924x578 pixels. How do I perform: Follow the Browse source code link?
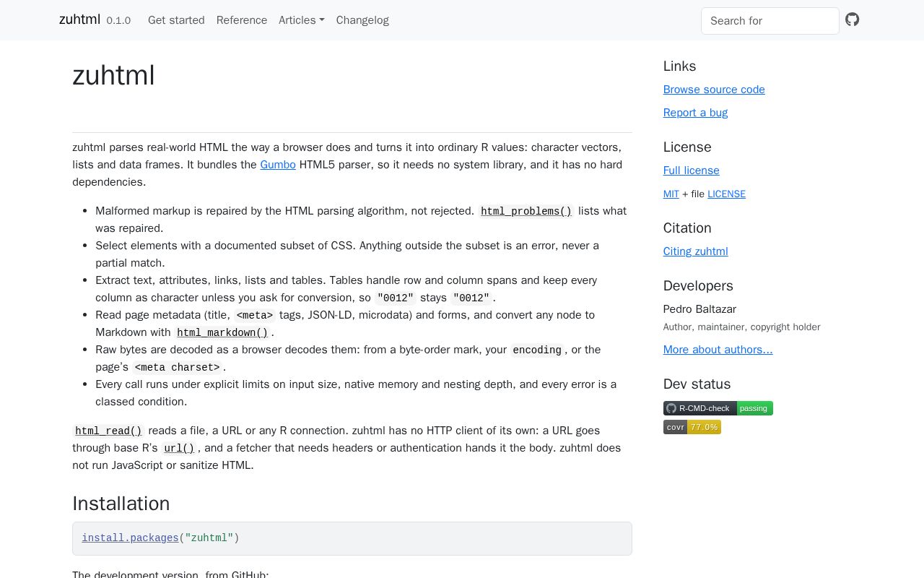tap(714, 90)
